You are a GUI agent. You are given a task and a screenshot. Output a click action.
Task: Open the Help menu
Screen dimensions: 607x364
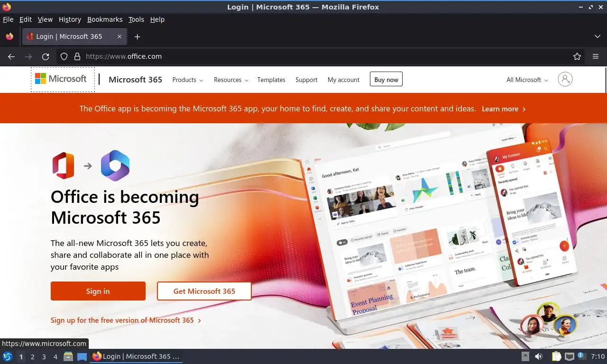tap(157, 19)
